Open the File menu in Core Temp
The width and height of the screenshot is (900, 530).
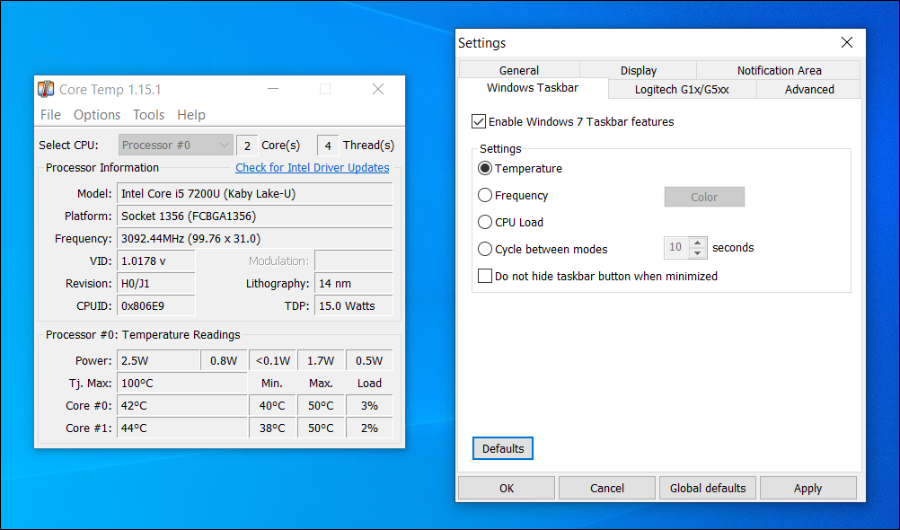[x=51, y=115]
